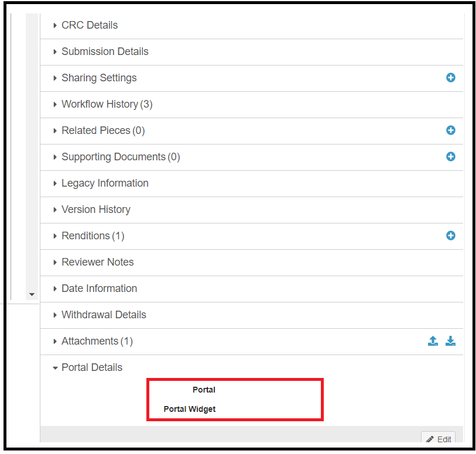Open the Date Information section
The width and height of the screenshot is (476, 454).
pos(99,288)
